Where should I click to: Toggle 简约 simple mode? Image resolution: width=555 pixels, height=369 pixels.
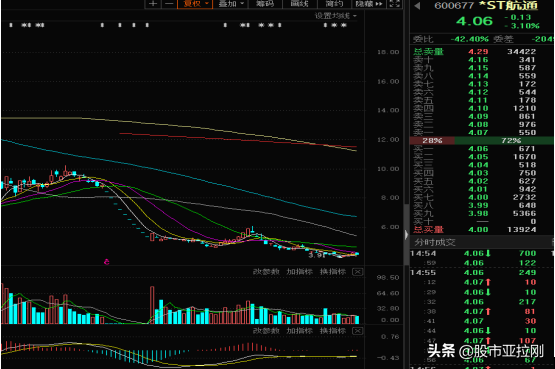[x=334, y=4]
